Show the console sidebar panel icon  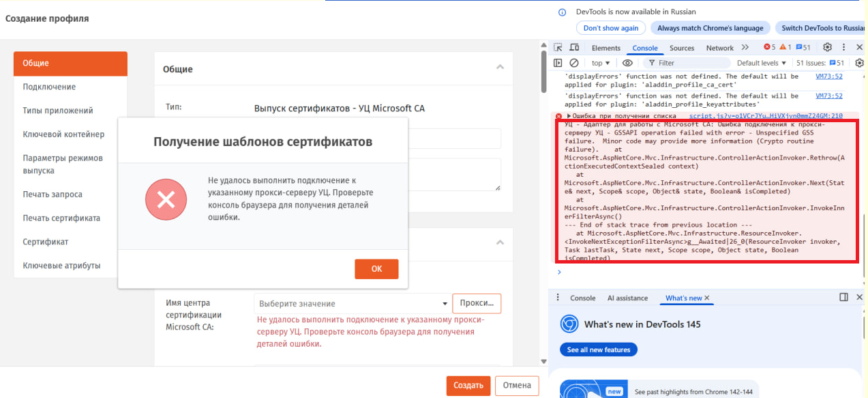tap(558, 63)
